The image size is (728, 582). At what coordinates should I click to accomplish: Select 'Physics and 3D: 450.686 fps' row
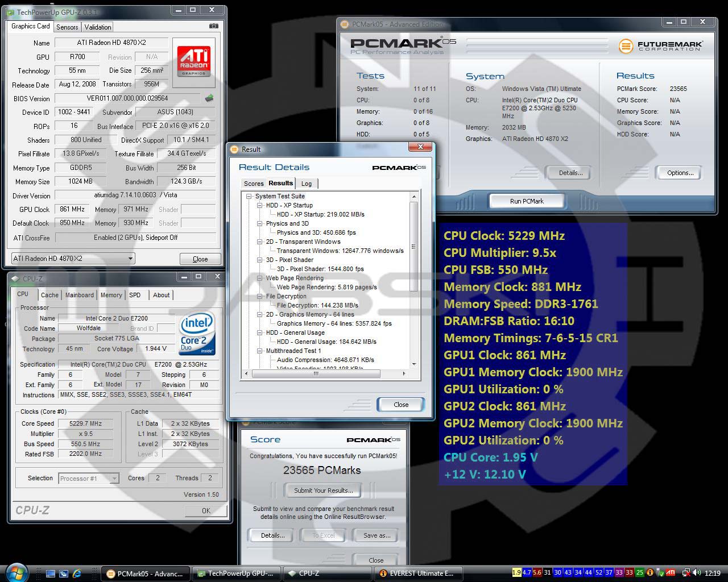[316, 232]
